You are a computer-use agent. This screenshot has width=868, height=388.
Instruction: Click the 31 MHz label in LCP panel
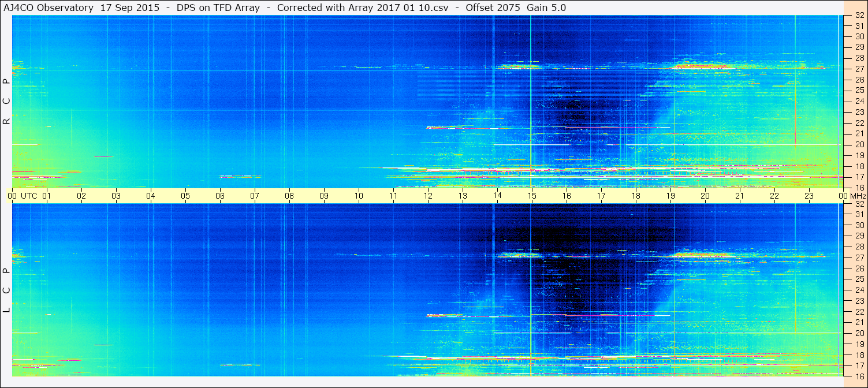point(859,214)
